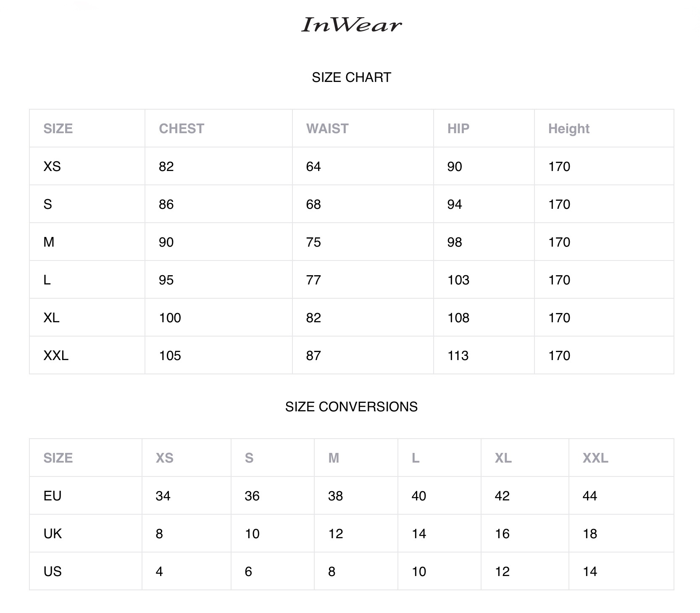
Task: Click the InWear logo at top
Action: [x=351, y=25]
